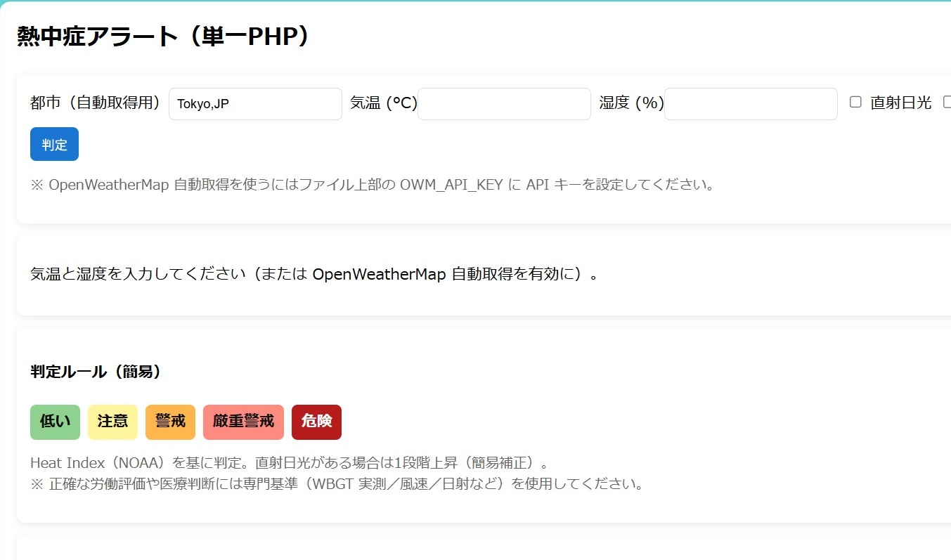Enable the 直射日光 checkbox
951x560 pixels.
pos(855,103)
